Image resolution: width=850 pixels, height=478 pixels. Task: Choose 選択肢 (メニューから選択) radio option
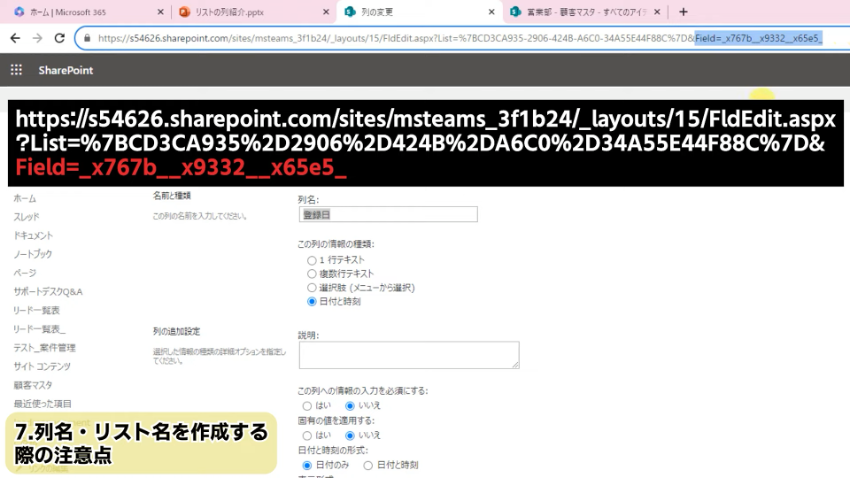311,287
